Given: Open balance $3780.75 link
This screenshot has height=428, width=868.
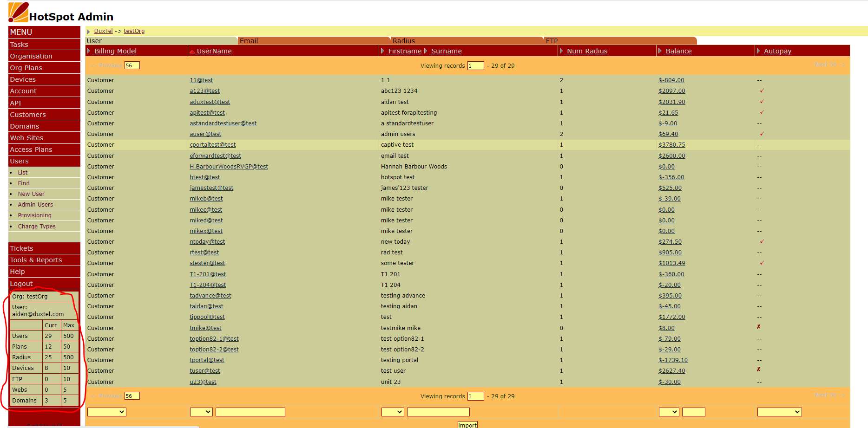Looking at the screenshot, I should pos(671,145).
